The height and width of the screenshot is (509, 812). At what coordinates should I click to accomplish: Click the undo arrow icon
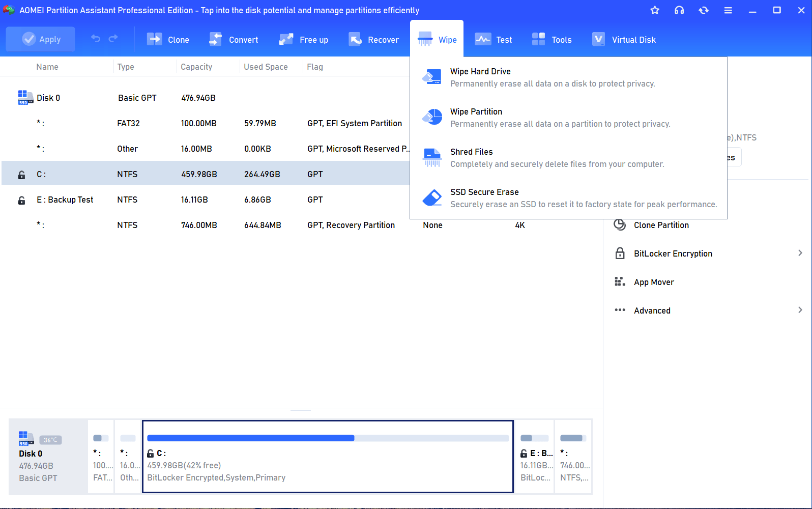96,39
